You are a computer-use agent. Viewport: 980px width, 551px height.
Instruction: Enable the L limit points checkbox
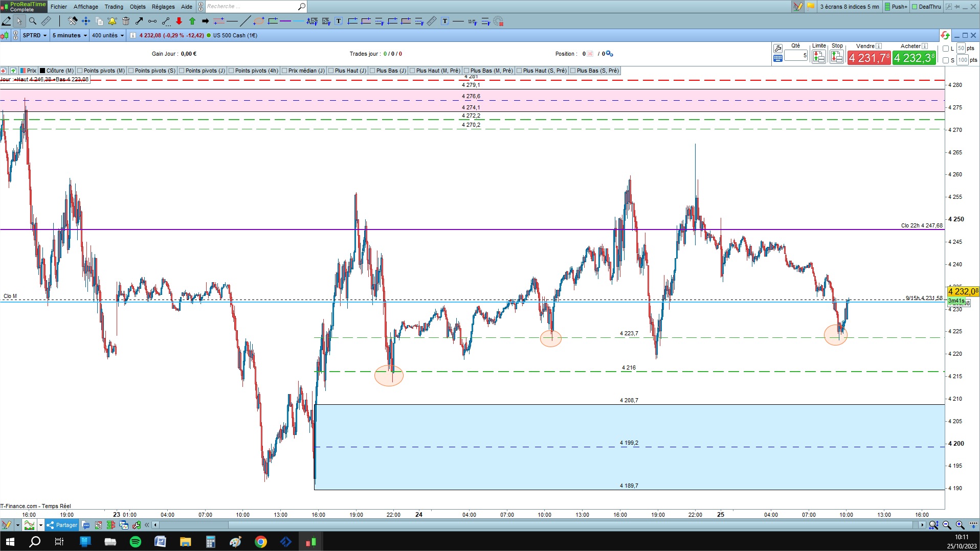click(x=946, y=49)
